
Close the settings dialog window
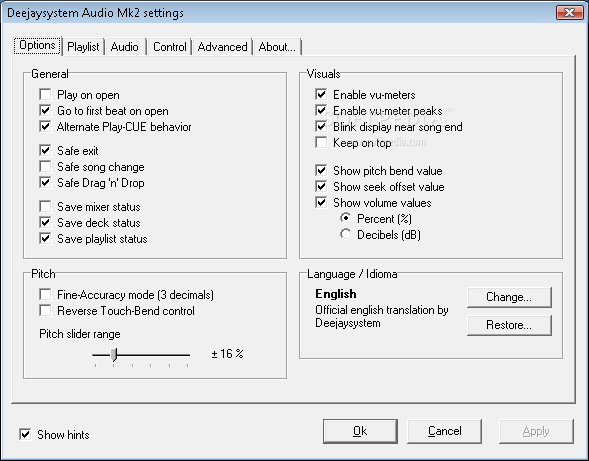pos(569,12)
